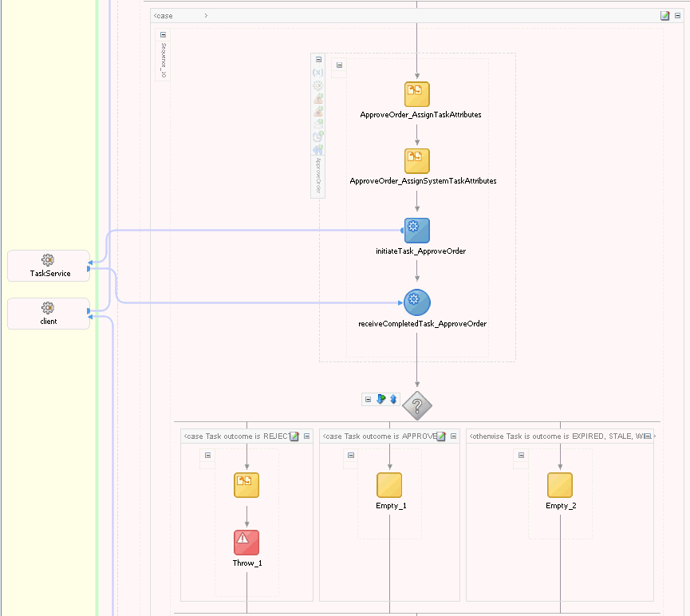This screenshot has width=690, height=616.
Task: Select the ApproveOrder_AssignTaskAttributes assign activity
Action: (416, 93)
